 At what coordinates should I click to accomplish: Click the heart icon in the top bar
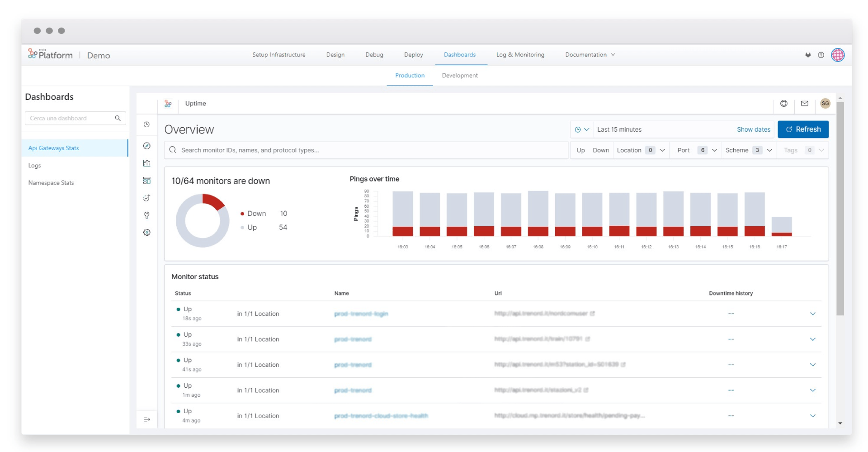coord(808,55)
